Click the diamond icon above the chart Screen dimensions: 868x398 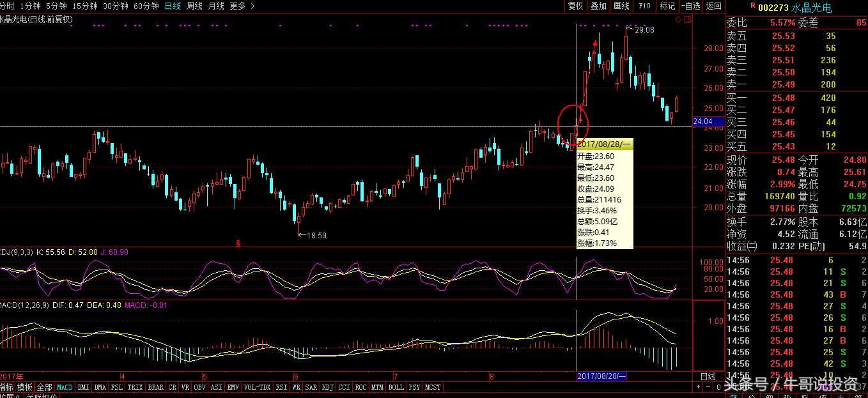pos(678,20)
